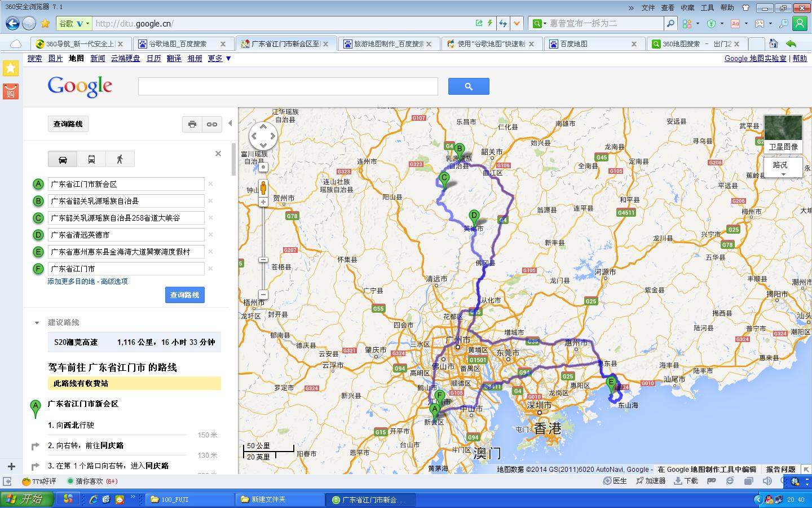Close the directions input panel X

[218, 154]
